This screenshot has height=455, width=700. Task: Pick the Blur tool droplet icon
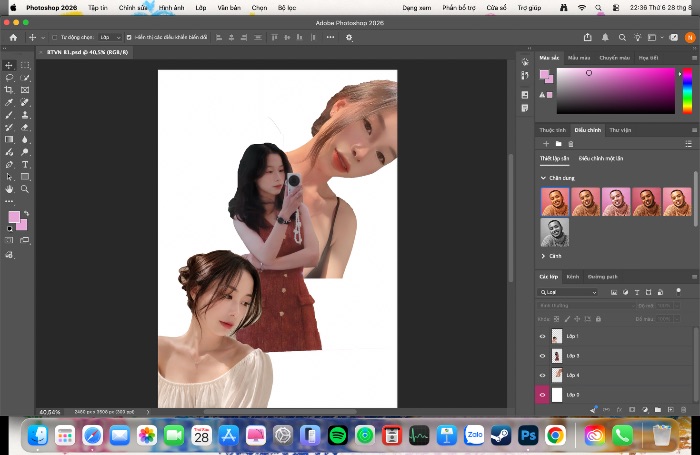click(x=25, y=140)
